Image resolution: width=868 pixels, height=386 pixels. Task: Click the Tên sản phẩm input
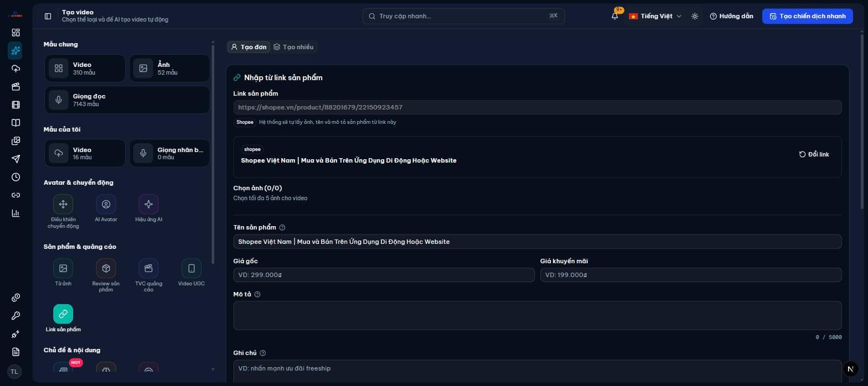[538, 242]
